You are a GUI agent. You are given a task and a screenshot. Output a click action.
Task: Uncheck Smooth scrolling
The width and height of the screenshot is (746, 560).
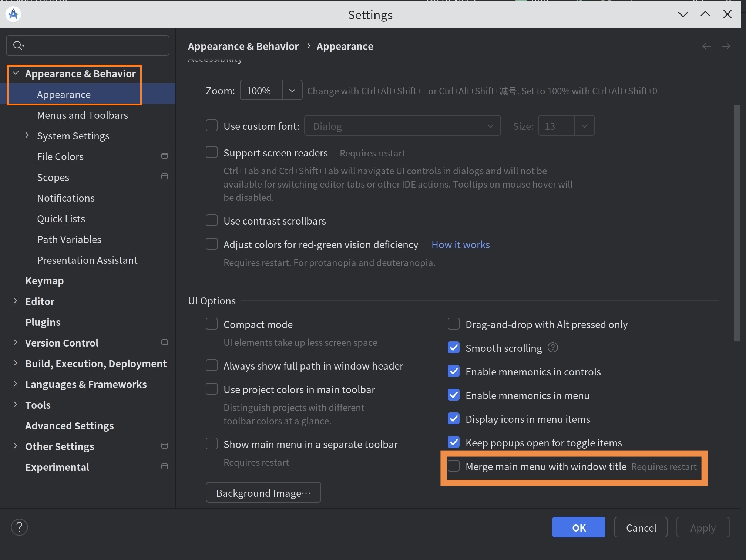pos(454,348)
